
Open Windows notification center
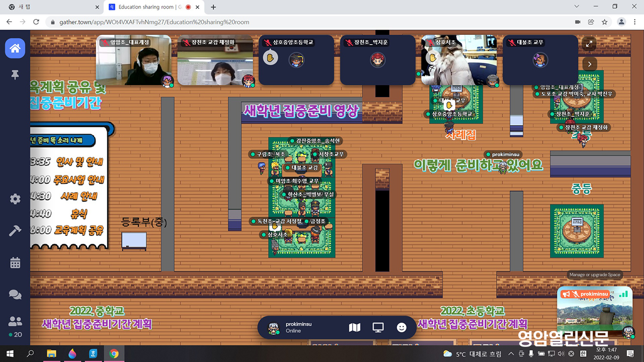629,354
